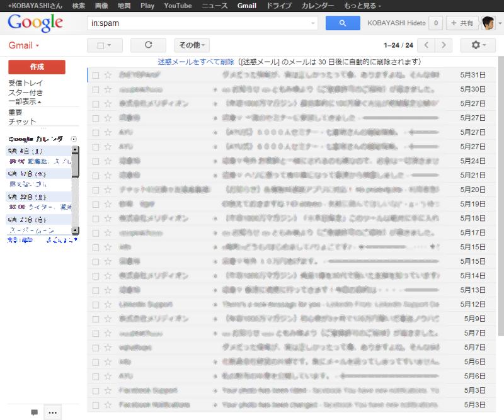504x420 pixels.
Task: Select checkbox of 5月9日 message
Action: click(96, 319)
